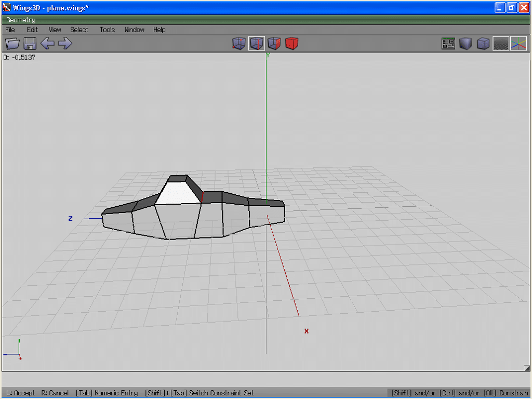
Task: Click the Redo right arrow icon
Action: [65, 44]
